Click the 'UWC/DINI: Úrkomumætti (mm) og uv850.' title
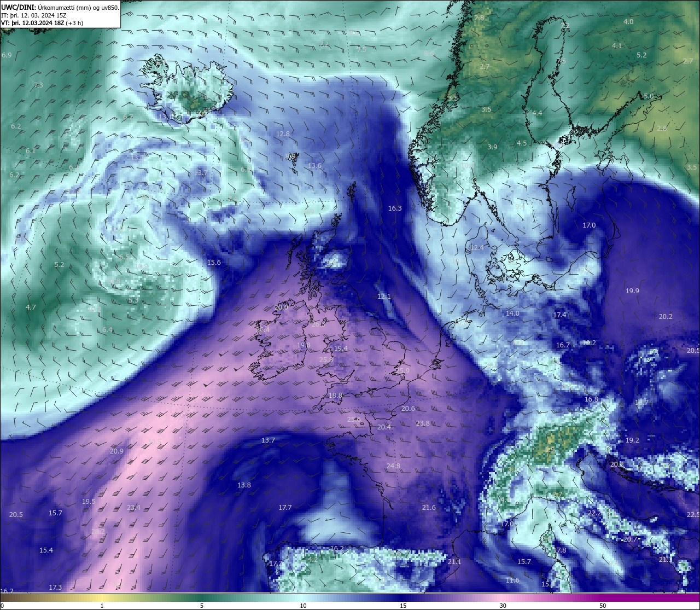This screenshot has width=700, height=610. pos(60,8)
